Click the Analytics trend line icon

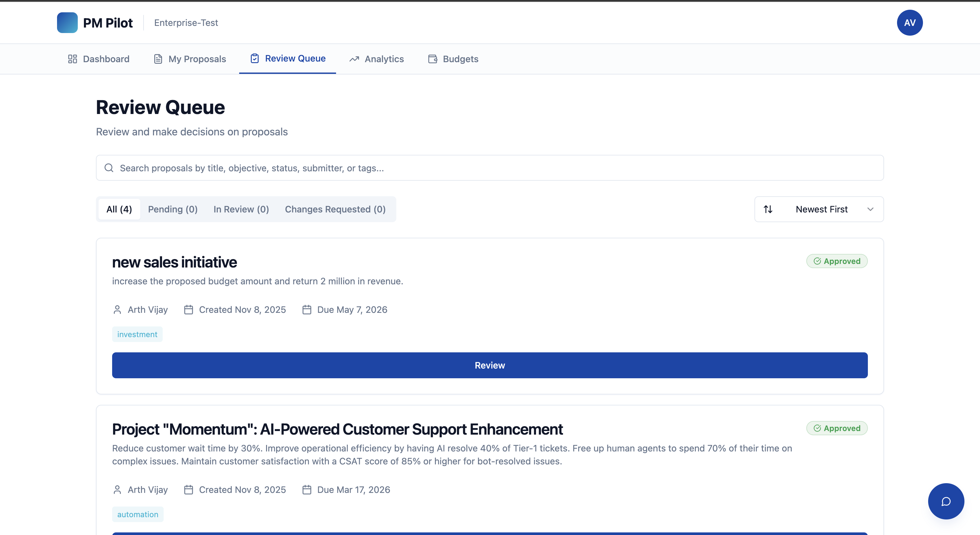[x=354, y=59]
